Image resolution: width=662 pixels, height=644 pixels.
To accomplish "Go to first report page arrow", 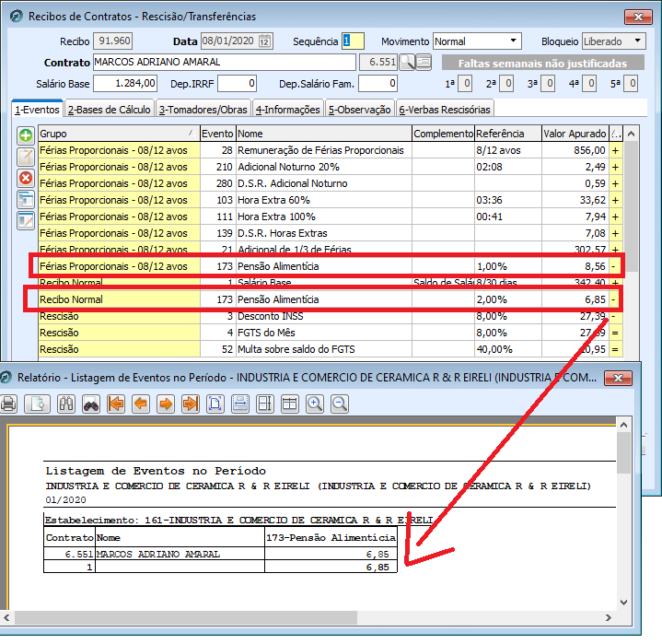I will tap(116, 404).
